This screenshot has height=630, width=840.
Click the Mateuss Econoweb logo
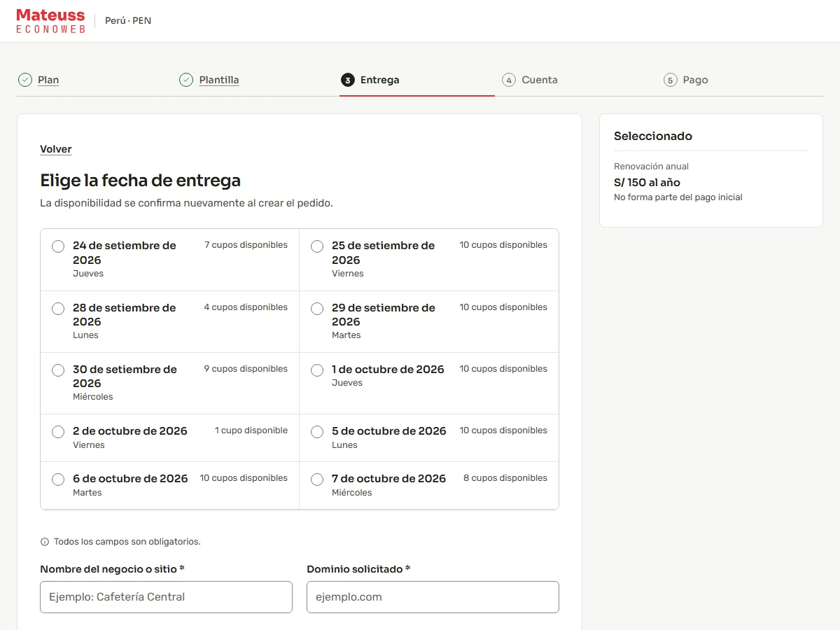click(50, 21)
